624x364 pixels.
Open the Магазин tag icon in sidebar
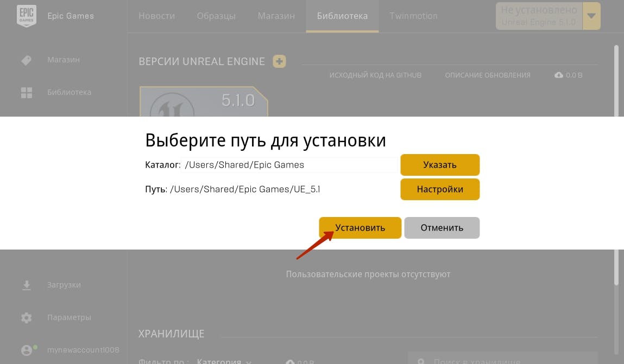click(26, 60)
